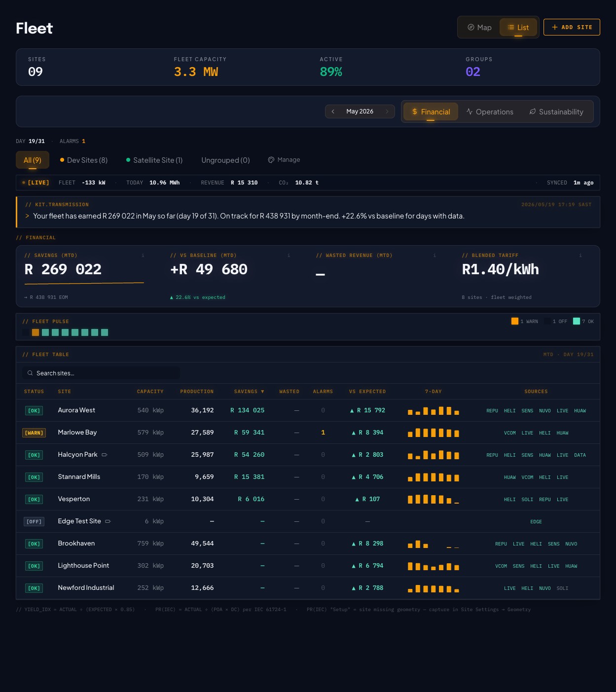Click the leaf icon in Sustainability tab
Image resolution: width=616 pixels, height=692 pixels.
[533, 111]
